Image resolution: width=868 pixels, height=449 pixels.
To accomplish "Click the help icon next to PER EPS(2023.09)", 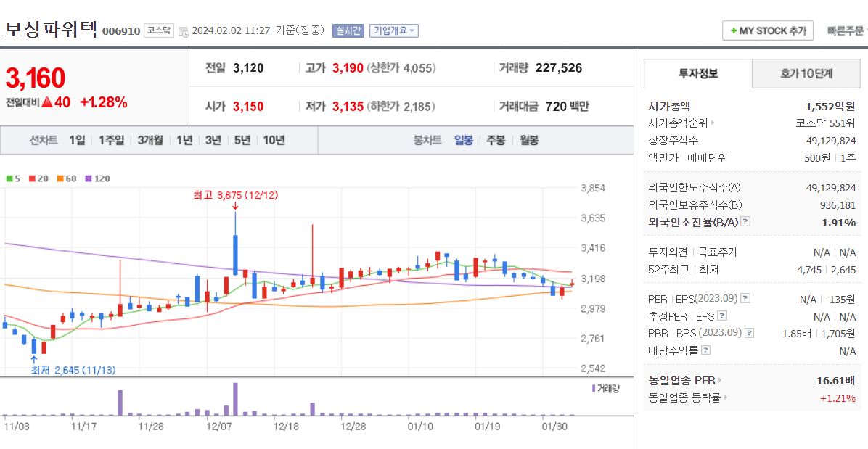I will coord(745,299).
